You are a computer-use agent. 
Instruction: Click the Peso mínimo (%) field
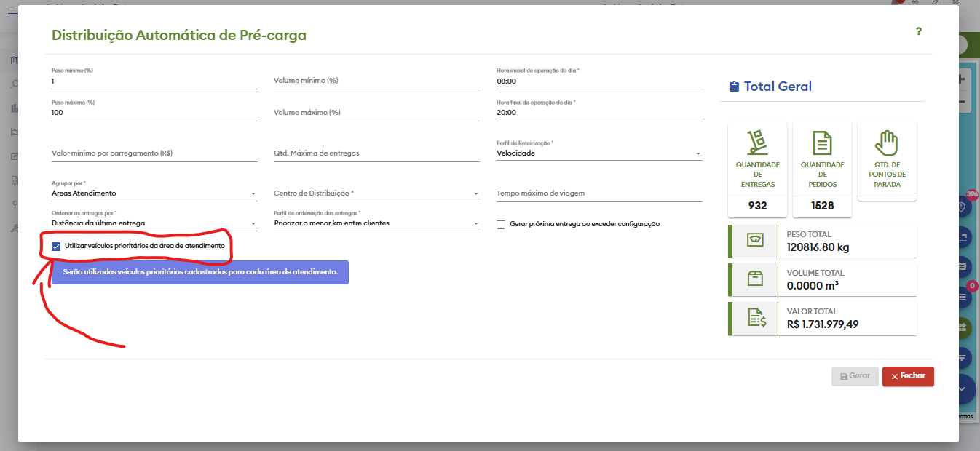(154, 81)
